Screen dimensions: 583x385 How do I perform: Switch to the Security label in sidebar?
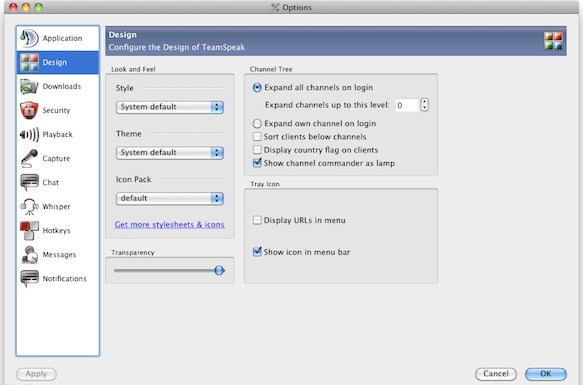pos(56,110)
